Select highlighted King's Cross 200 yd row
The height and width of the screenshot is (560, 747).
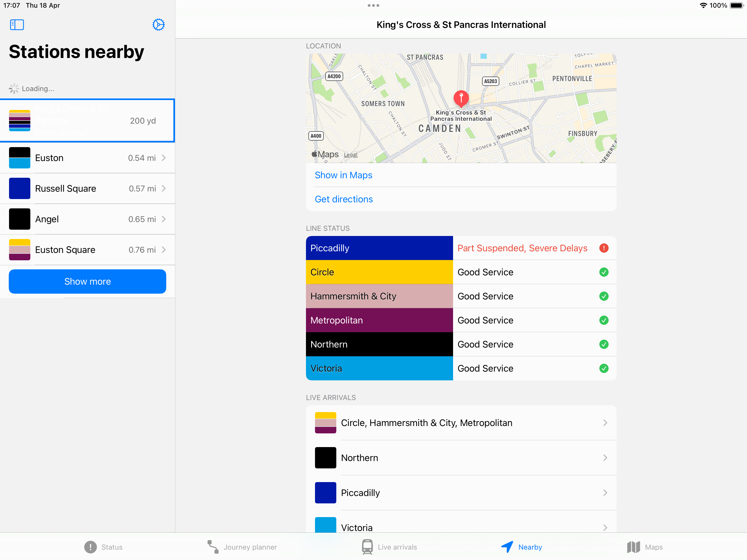click(x=87, y=121)
